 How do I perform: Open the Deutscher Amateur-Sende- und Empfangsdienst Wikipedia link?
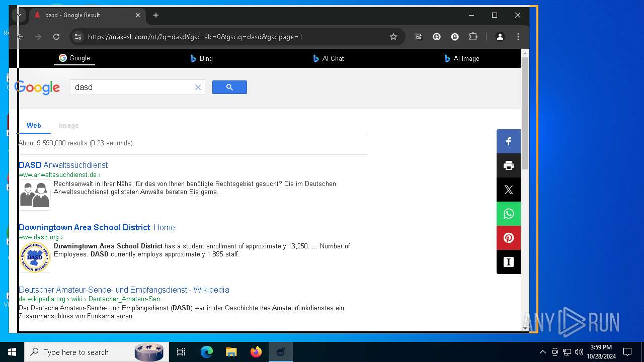(124, 290)
